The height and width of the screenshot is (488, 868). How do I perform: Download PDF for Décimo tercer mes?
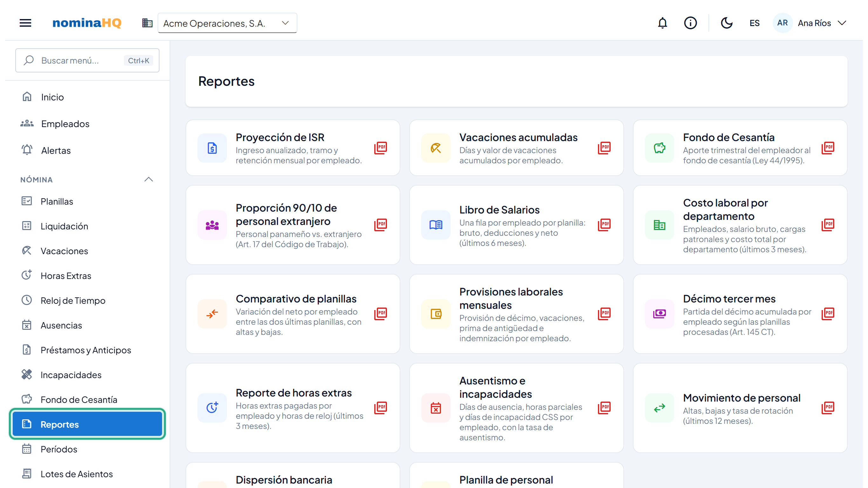coord(828,314)
